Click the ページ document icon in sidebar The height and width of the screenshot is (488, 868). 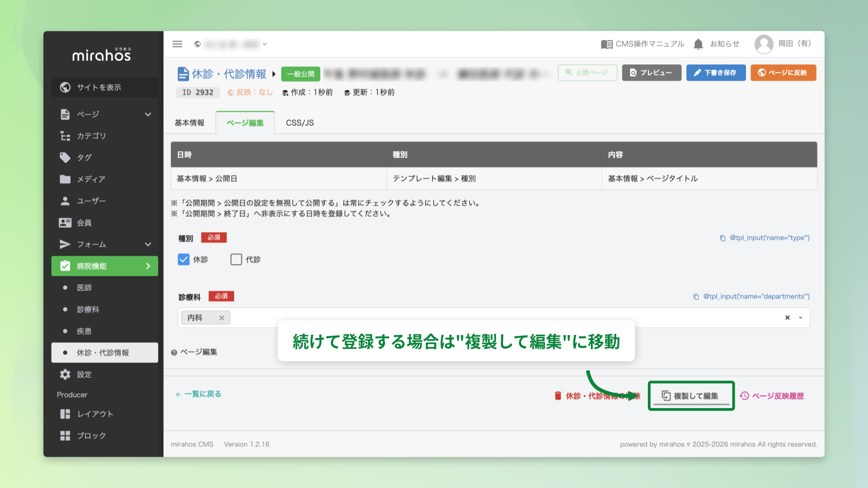coord(65,114)
